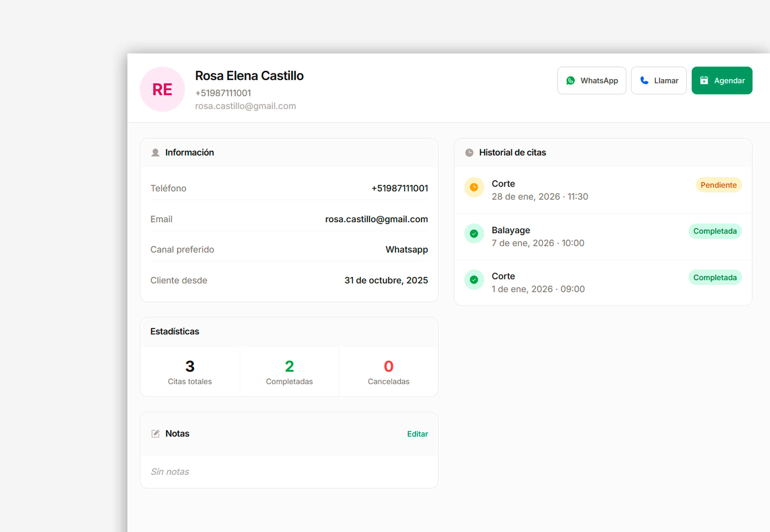Click the Citas totales statistic

(x=190, y=372)
